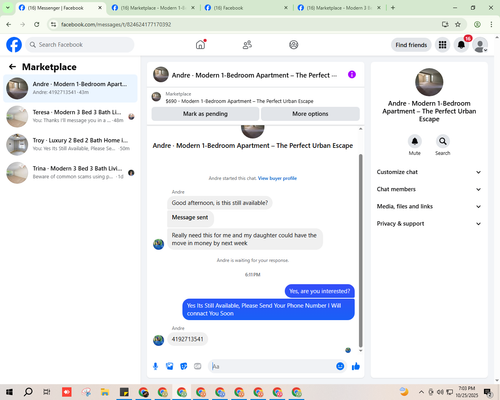Open Windows notification center icon
Image resolution: width=500 pixels, height=400 pixels.
pos(488,392)
